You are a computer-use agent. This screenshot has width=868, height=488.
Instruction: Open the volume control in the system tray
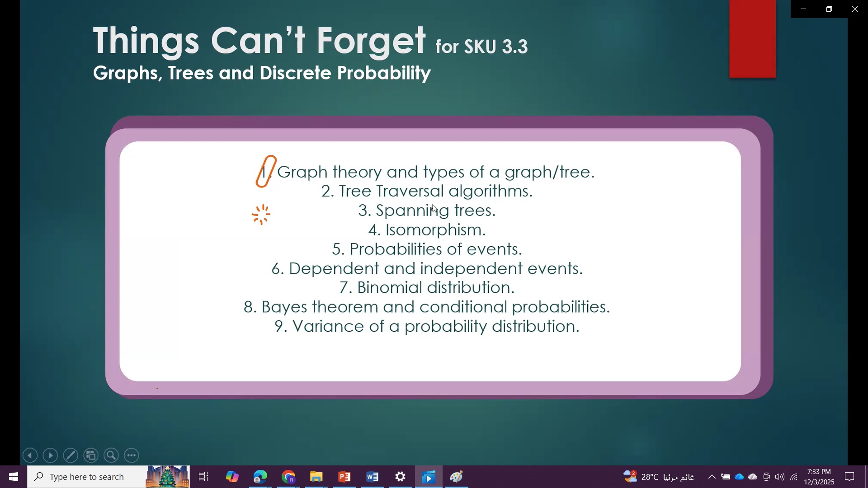coord(780,477)
